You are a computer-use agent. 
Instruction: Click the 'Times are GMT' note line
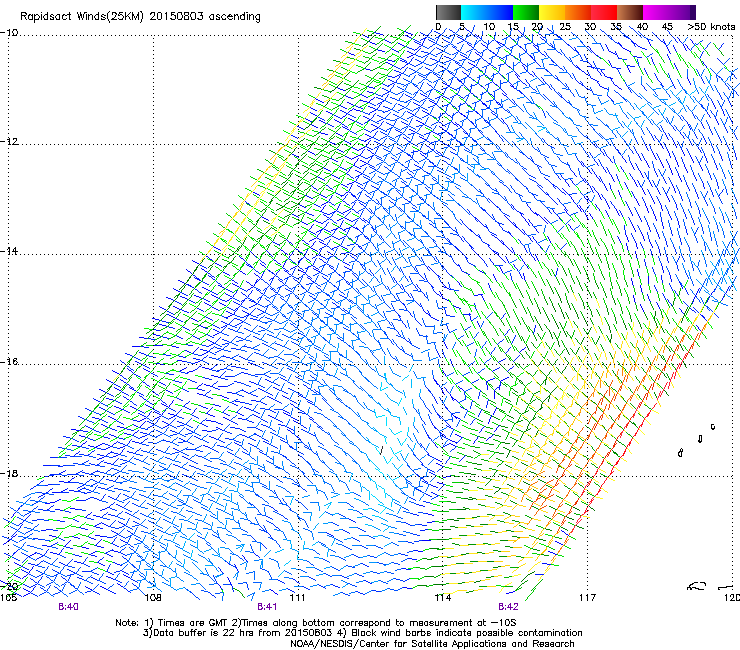(x=316, y=623)
